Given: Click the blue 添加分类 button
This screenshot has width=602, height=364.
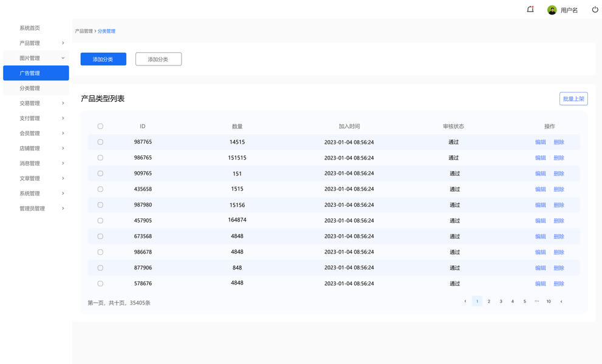Looking at the screenshot, I should pos(103,59).
